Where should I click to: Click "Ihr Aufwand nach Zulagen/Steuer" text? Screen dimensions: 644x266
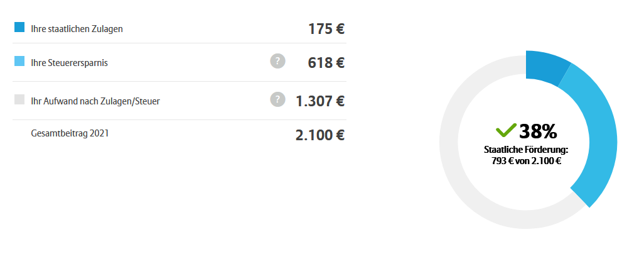95,101
